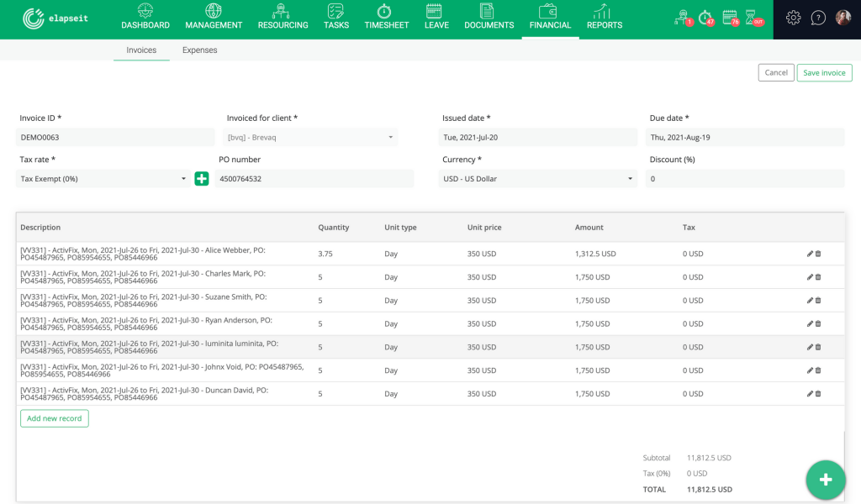Image resolution: width=861 pixels, height=504 pixels.
Task: Edit the Suzane Smith record
Action: pos(810,301)
